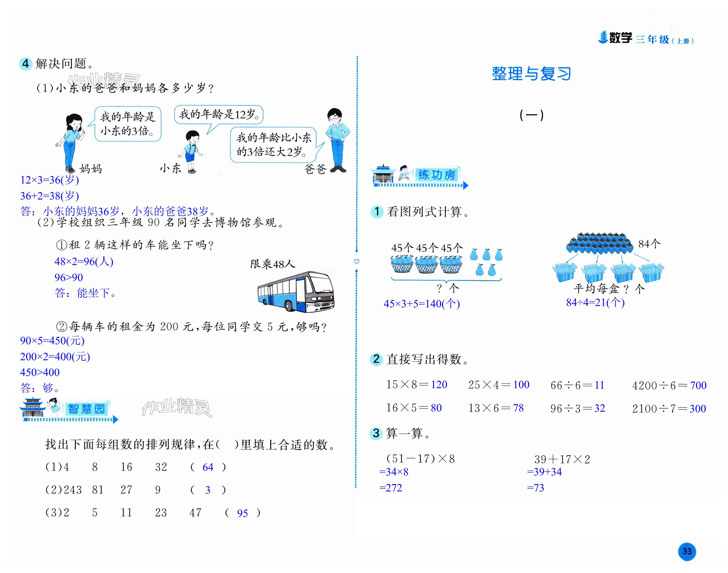Click the blue number 4 circle

tap(25, 63)
